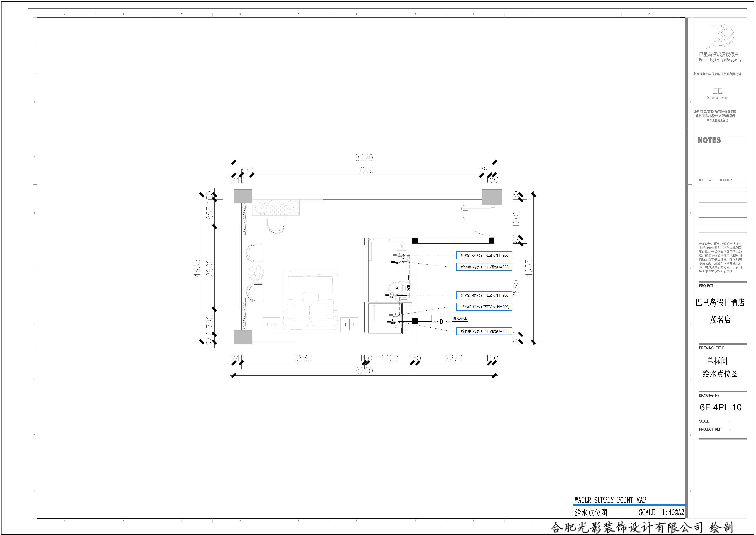Click the bypass valve above the D meter
The width and height of the screenshot is (756, 535).
(x=442, y=315)
